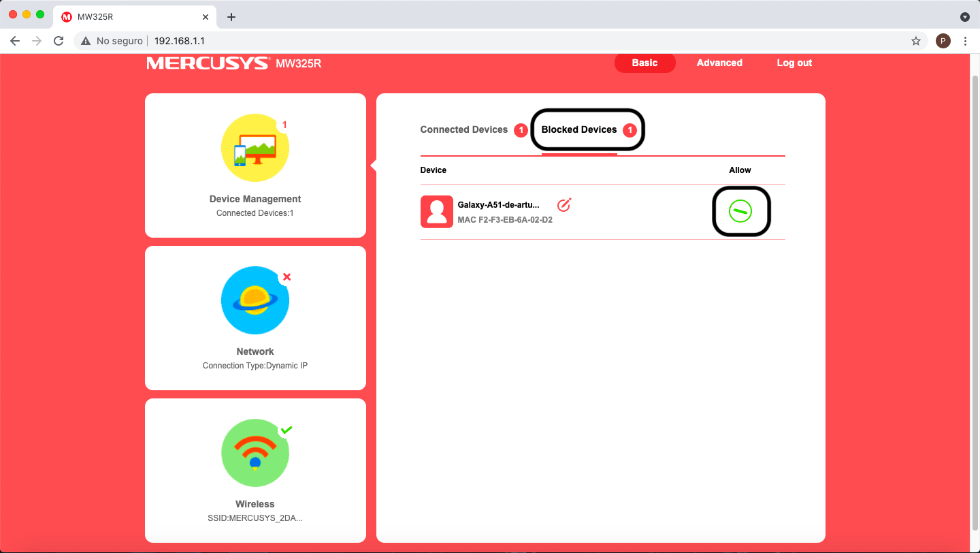Open the Wireless Wi-Fi icon
The width and height of the screenshot is (980, 553).
pyautogui.click(x=255, y=453)
